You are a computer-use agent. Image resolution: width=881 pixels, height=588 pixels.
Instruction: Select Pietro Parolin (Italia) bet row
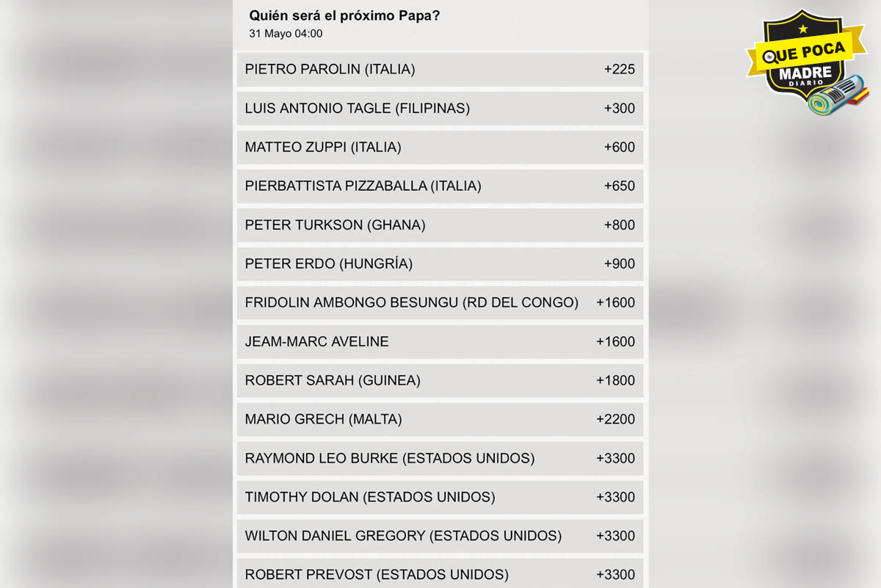point(440,70)
